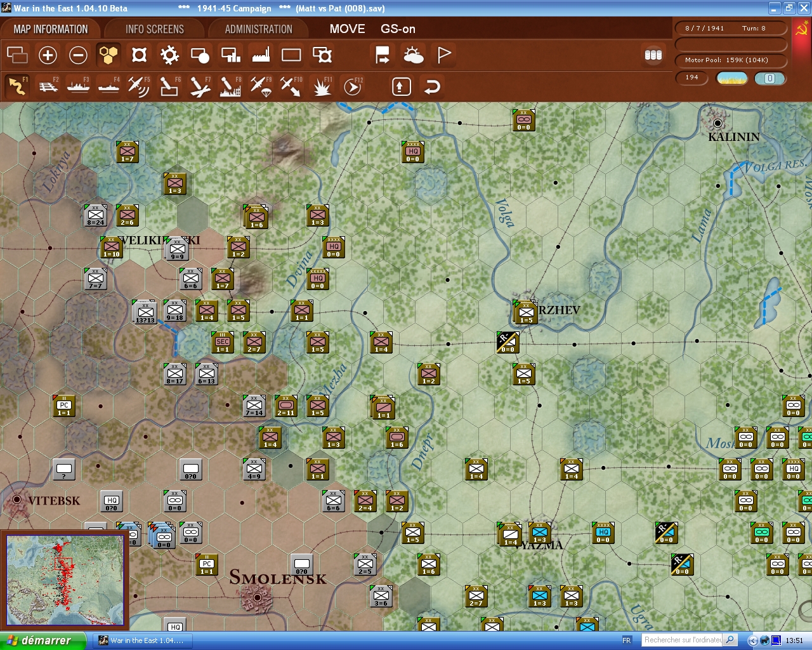This screenshot has width=812, height=650.
Task: Select the blue HQ counter near Vyazma
Action: [603, 533]
